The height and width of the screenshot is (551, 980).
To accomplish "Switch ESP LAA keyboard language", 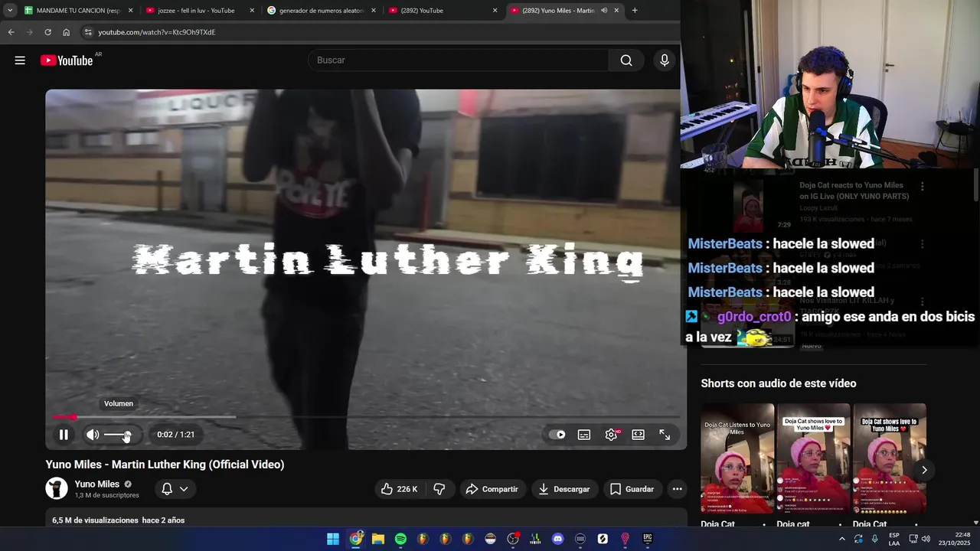I will 894,539.
